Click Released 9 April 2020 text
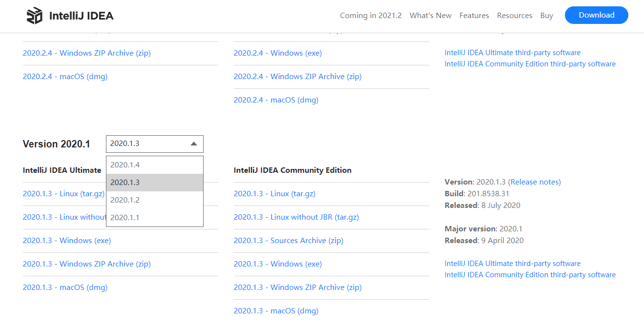644x329 pixels. (x=484, y=241)
